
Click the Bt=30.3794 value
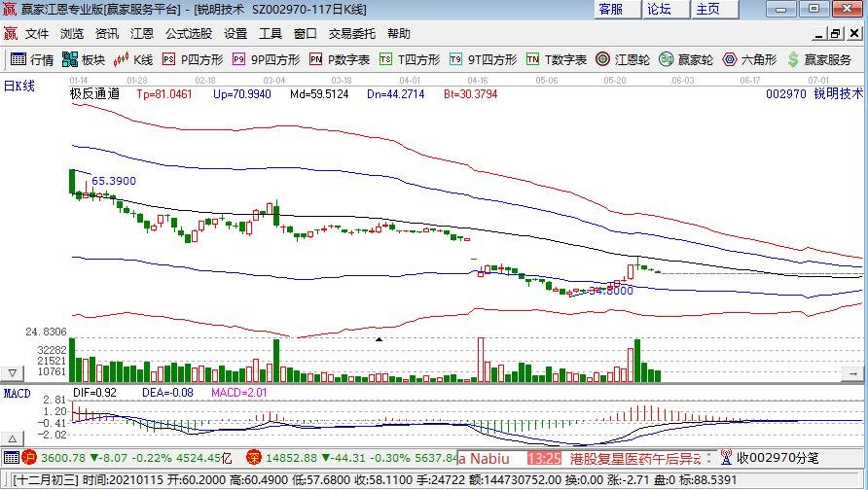[471, 94]
